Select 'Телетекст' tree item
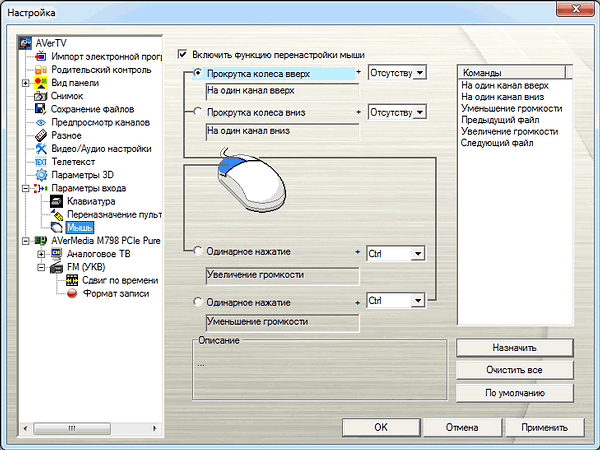 (x=73, y=162)
